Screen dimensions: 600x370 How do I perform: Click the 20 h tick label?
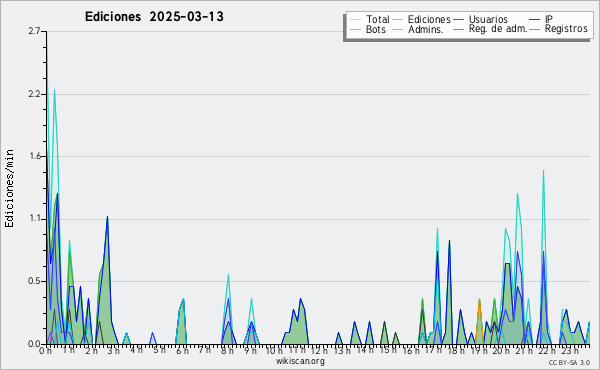pos(500,351)
